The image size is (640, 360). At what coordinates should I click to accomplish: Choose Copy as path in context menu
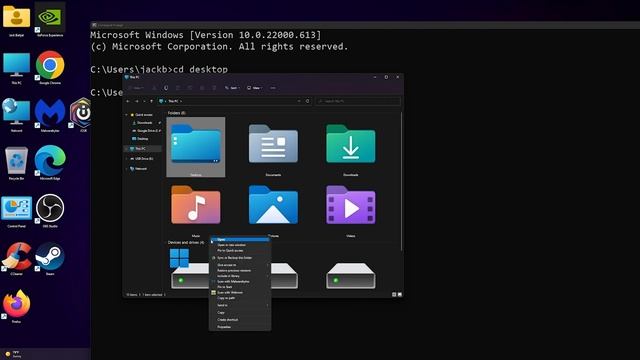pyautogui.click(x=240, y=298)
